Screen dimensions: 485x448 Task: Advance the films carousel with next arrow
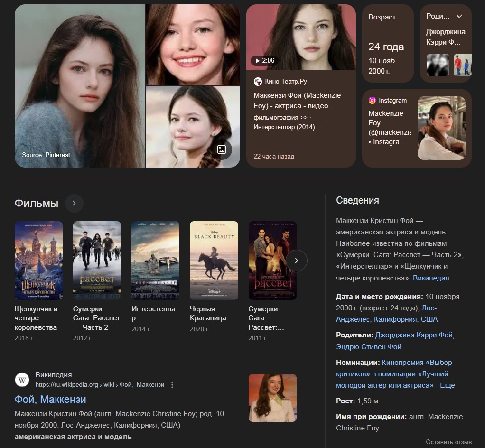(296, 261)
